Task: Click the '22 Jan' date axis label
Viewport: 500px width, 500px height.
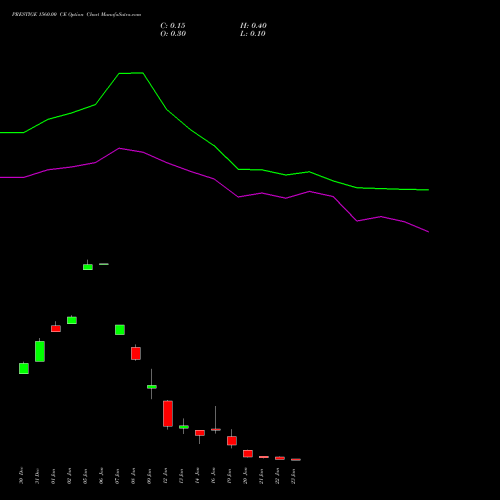Action: tap(277, 476)
